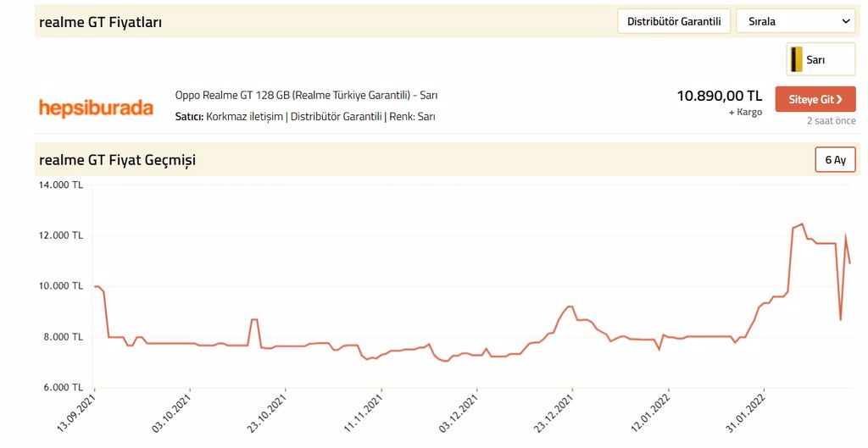This screenshot has width=868, height=448.
Task: Click the chevron arrow on Sırala dropdown
Action: coord(846,21)
